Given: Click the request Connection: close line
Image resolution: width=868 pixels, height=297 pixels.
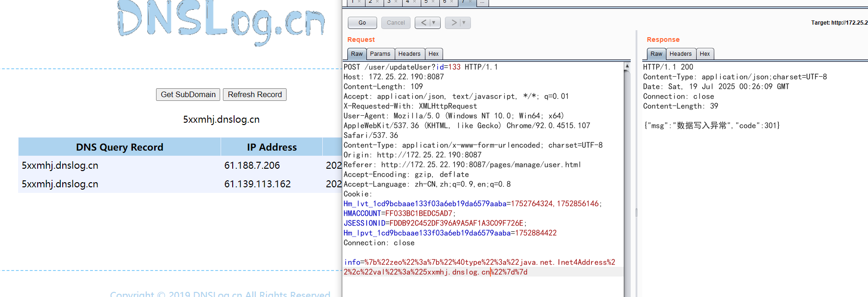Looking at the screenshot, I should (379, 243).
